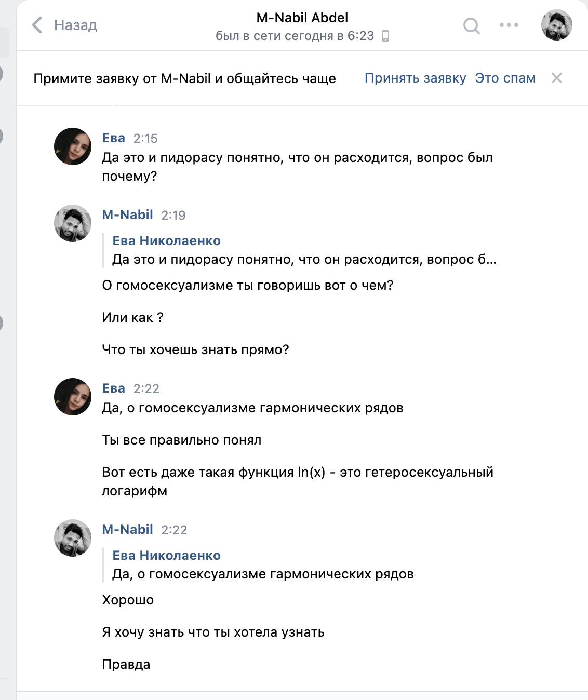Open sender name M-Nabil at 2:19

pos(128,215)
